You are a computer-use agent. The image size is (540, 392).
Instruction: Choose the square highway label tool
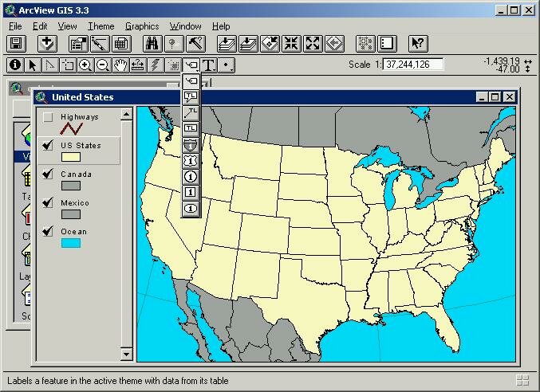(x=191, y=192)
